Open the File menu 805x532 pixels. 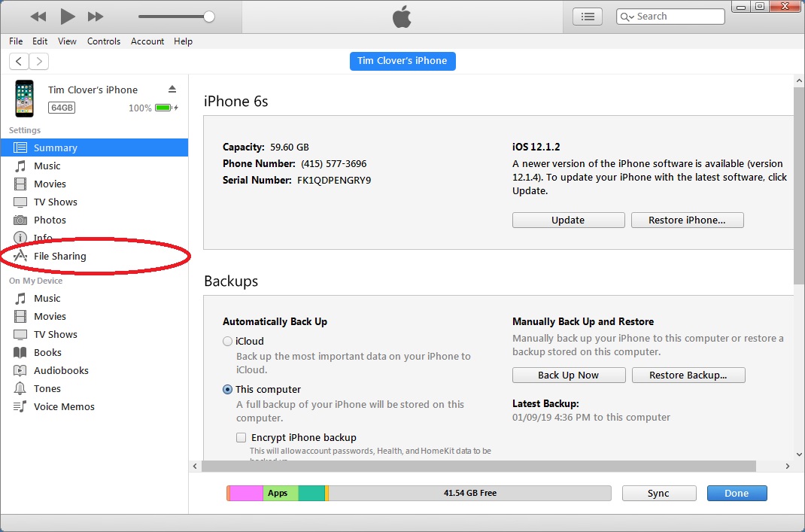[16, 41]
